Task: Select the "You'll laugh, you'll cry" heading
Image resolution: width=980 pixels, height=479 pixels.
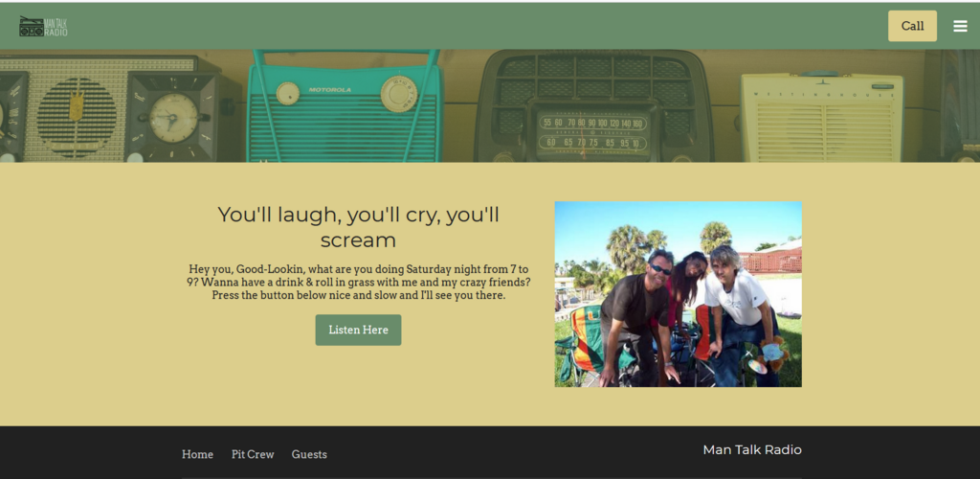Action: coord(358,227)
